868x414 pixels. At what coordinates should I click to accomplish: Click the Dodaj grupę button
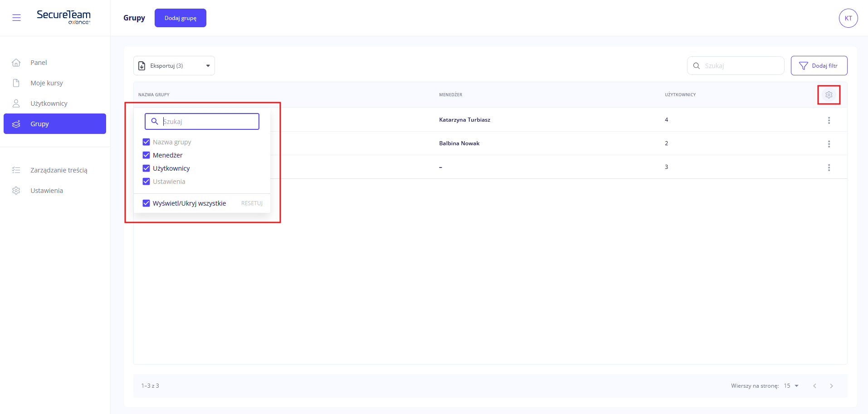[180, 18]
